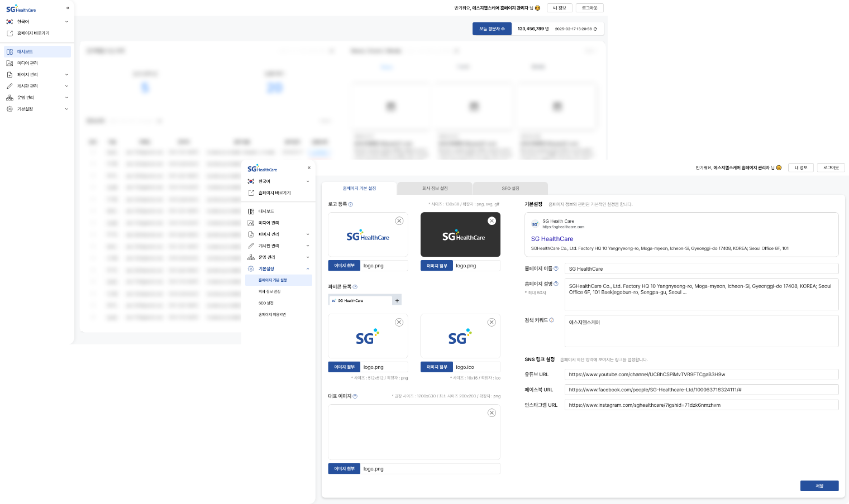Image resolution: width=849 pixels, height=504 pixels.
Task: Click refresh icon next to visitor timestamp
Action: [595, 29]
